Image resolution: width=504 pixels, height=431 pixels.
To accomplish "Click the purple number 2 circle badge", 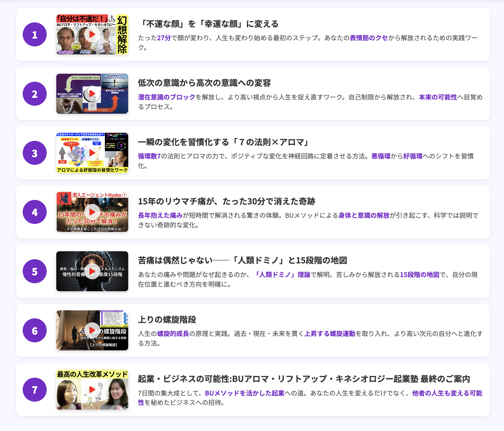I will click(x=35, y=94).
